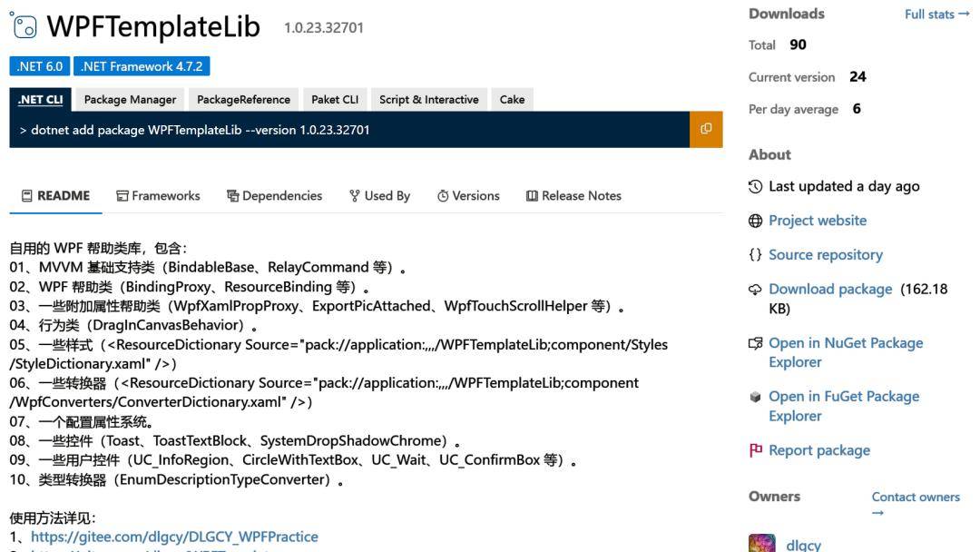Copy the dotnet add package command

pos(706,129)
